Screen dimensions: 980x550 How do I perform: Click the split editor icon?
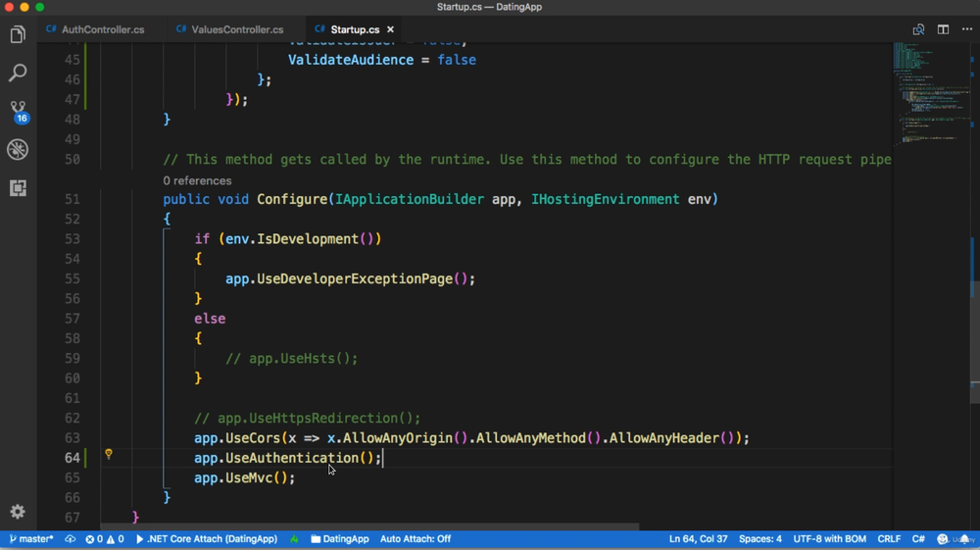(x=943, y=29)
